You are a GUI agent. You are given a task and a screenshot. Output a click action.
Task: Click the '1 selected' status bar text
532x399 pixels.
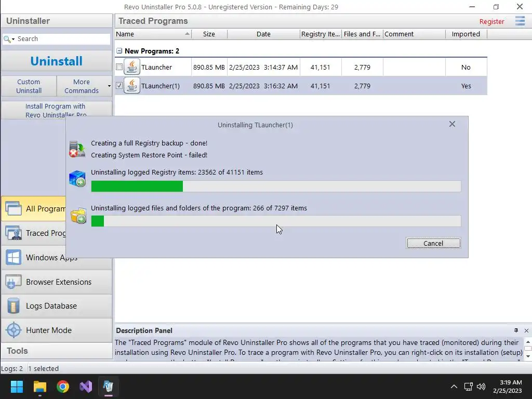44,368
